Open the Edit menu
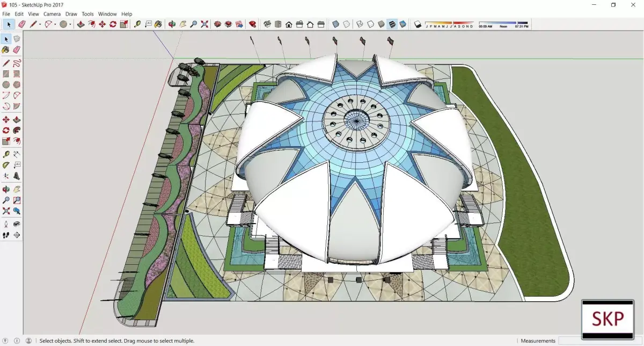Viewport: 644px width, 346px height. (x=19, y=14)
